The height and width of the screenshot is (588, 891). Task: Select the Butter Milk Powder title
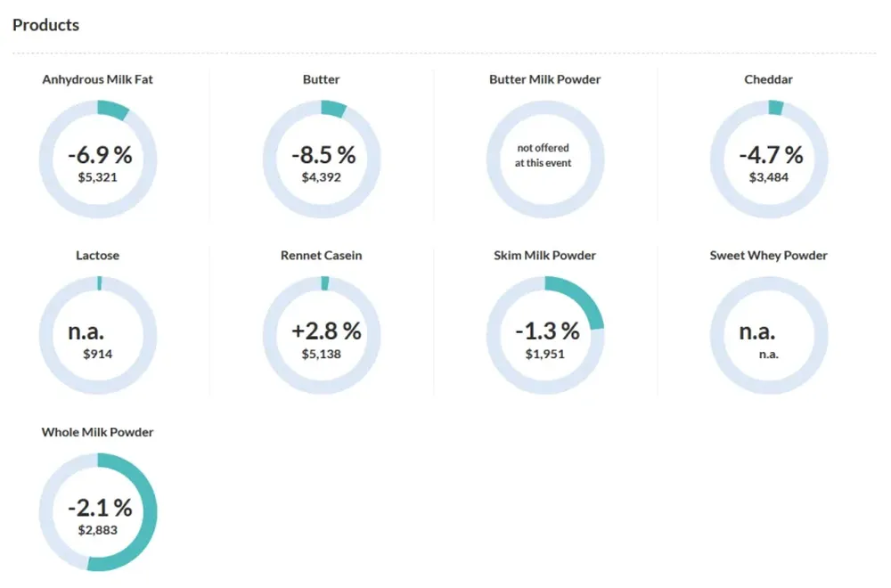[544, 79]
